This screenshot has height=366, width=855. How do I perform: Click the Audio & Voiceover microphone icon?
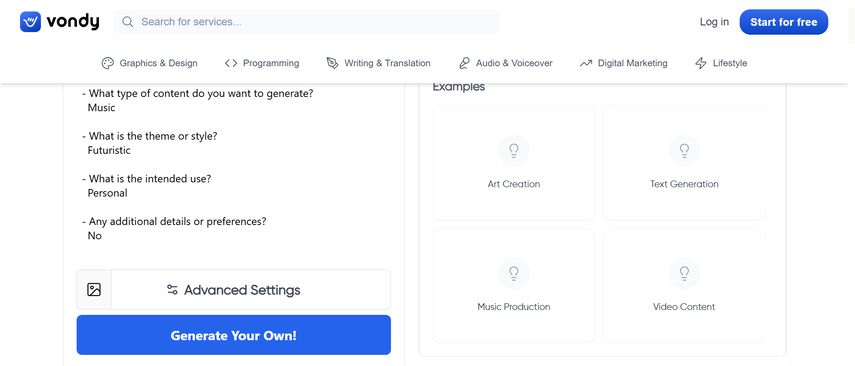pyautogui.click(x=464, y=63)
